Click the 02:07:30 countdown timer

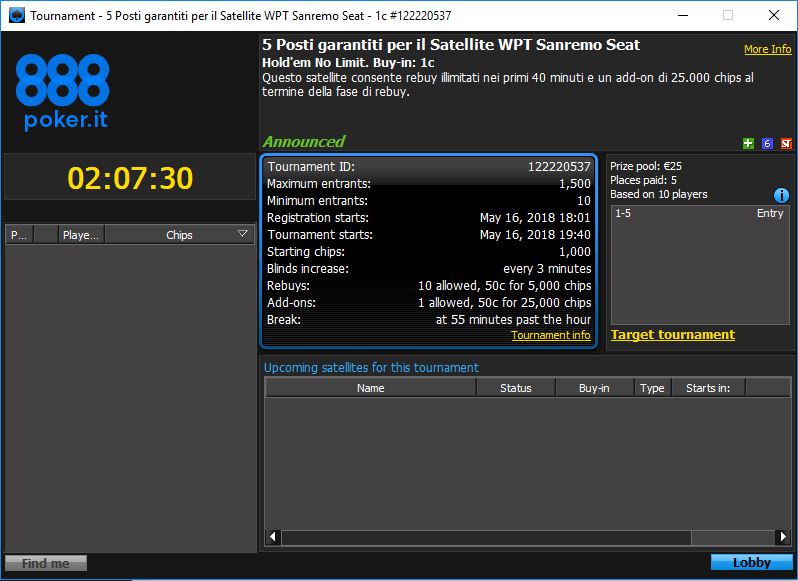click(130, 178)
